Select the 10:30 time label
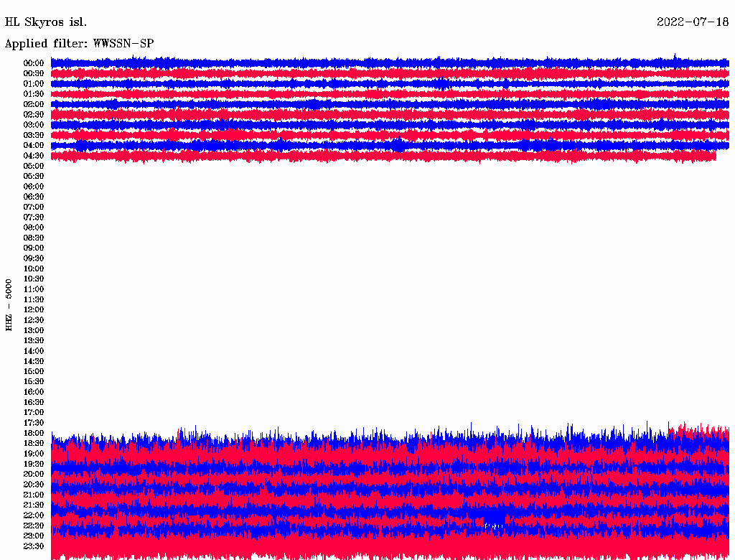 pos(34,279)
